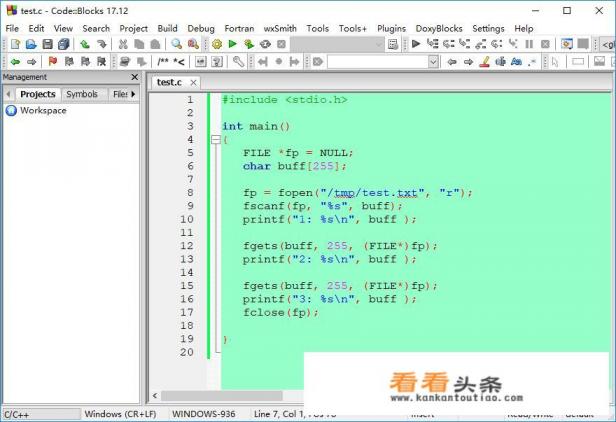Open the search text combo box arrow
This screenshot has height=422, width=616.
coord(433,62)
